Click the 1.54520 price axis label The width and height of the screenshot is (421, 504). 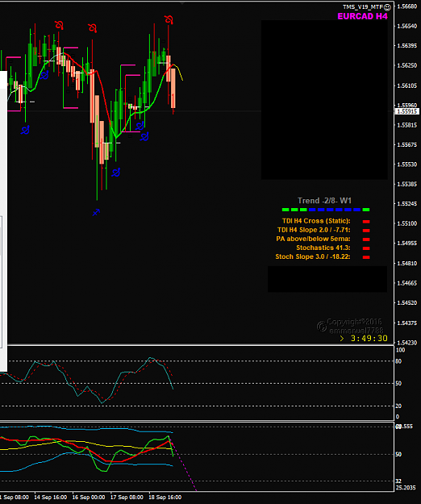click(406, 302)
